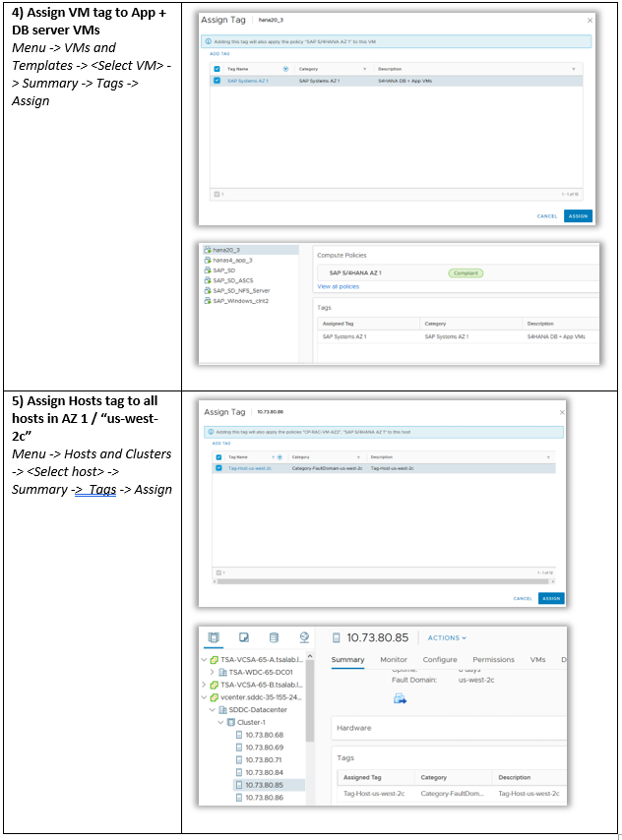Click the TSA-WDC-65-DC01 datacenter icon
The image size is (622, 840).
point(222,672)
